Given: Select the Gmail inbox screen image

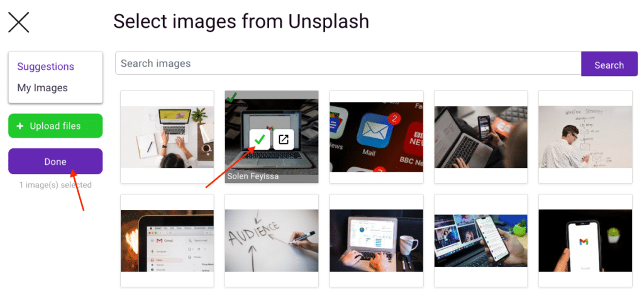Looking at the screenshot, I should click(x=167, y=241).
